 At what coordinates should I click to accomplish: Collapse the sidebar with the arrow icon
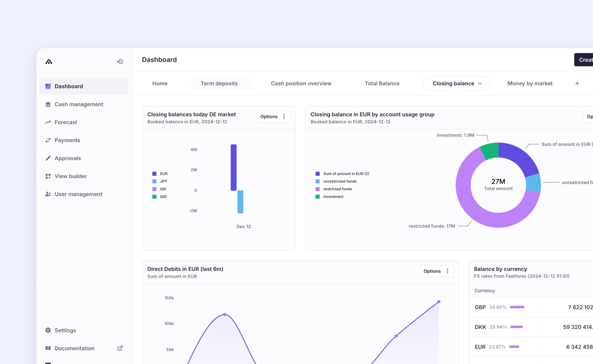pyautogui.click(x=120, y=62)
